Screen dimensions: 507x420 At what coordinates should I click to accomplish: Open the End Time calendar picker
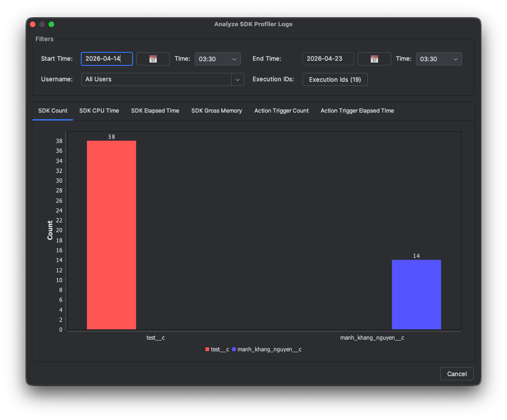[x=374, y=59]
